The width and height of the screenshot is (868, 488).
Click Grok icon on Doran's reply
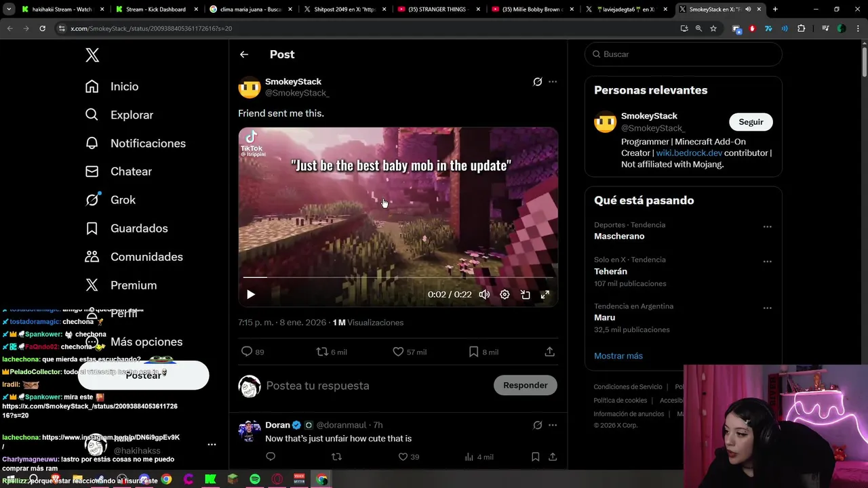point(537,425)
